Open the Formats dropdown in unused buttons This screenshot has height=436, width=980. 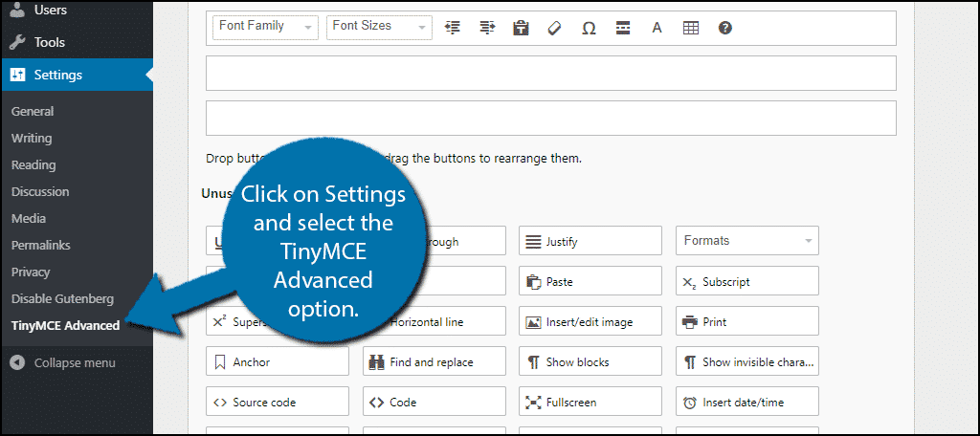point(746,241)
